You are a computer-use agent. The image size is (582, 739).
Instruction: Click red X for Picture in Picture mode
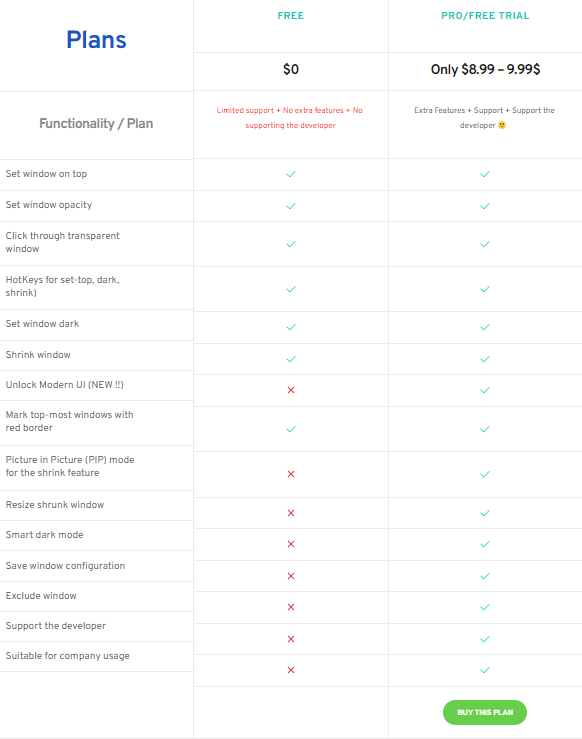(291, 474)
